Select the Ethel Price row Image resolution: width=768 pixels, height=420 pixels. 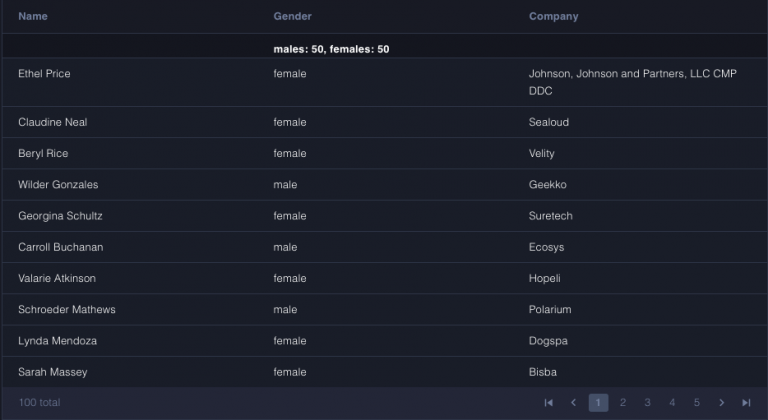click(385, 82)
